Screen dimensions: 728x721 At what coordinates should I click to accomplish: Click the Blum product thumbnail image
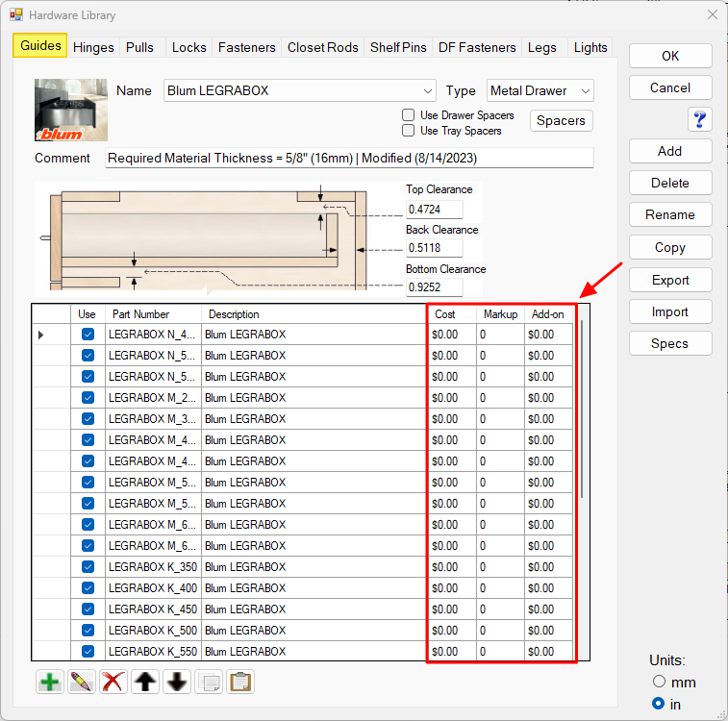71,110
